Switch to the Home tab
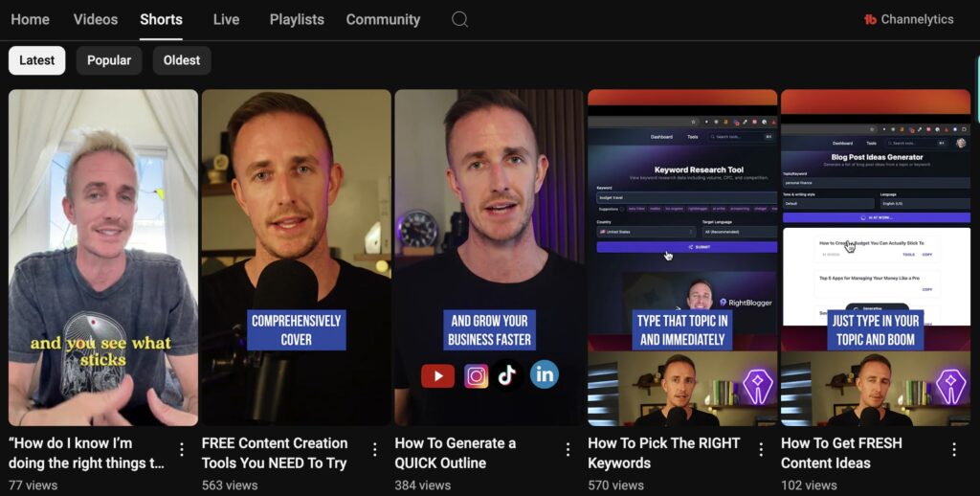Viewport: 980px width, 496px height. coord(30,19)
